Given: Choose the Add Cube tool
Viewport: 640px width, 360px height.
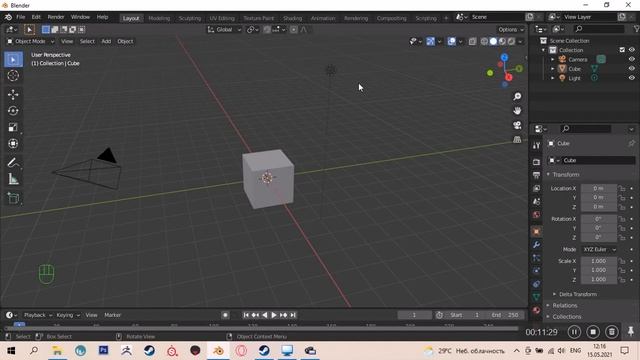Looking at the screenshot, I should tap(13, 198).
